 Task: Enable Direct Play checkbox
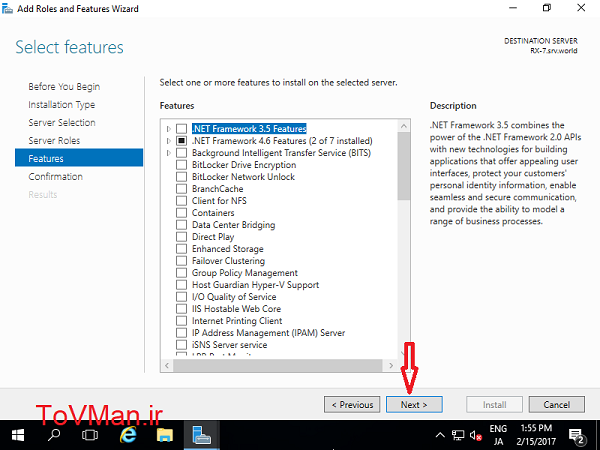pos(181,237)
